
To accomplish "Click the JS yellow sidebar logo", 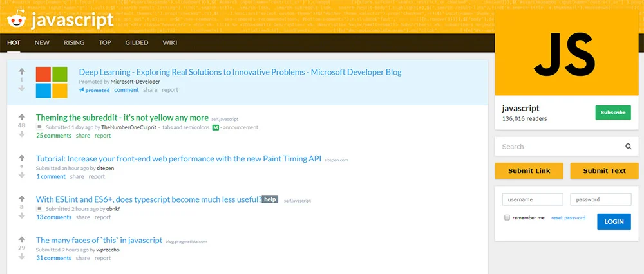I will (x=567, y=54).
